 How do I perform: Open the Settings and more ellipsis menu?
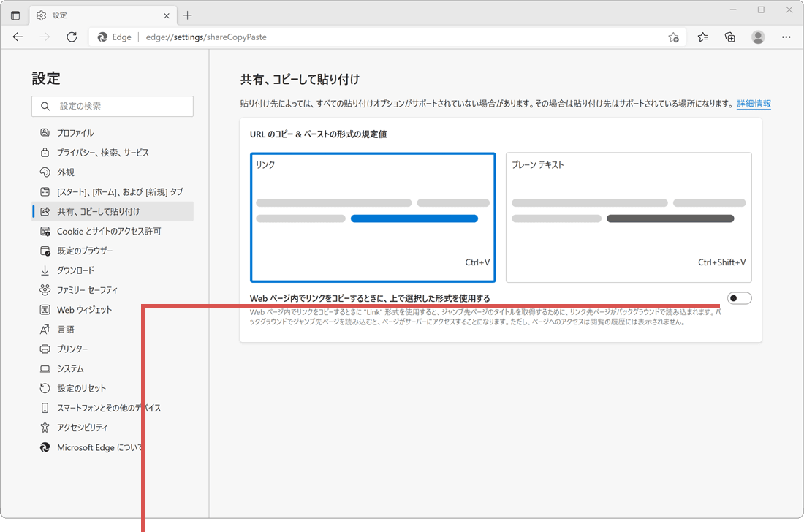pyautogui.click(x=786, y=37)
